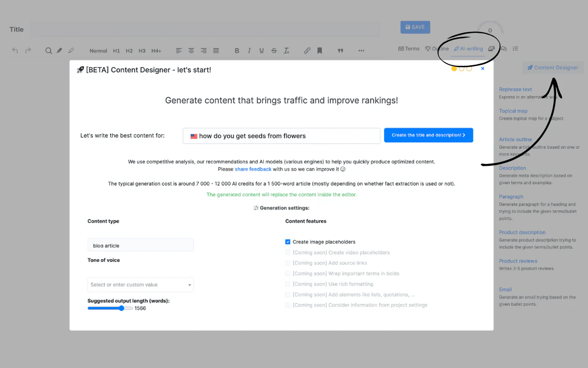Open the share feedback link
The height and width of the screenshot is (368, 588).
253,169
